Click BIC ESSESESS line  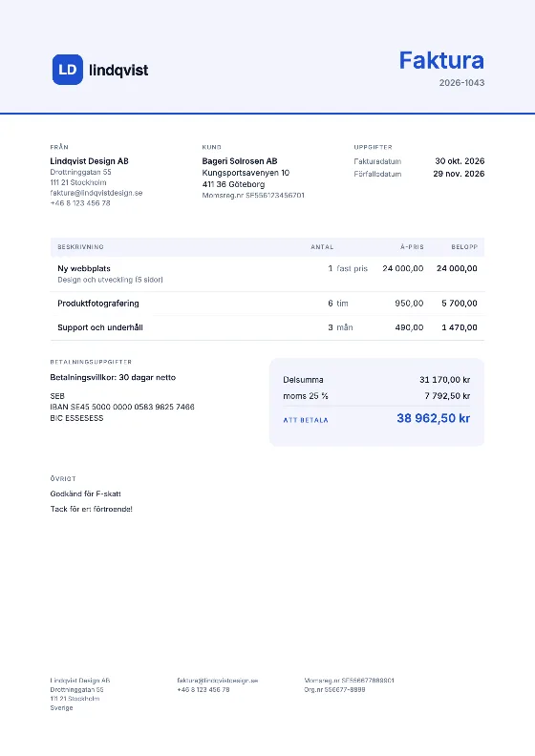76,418
